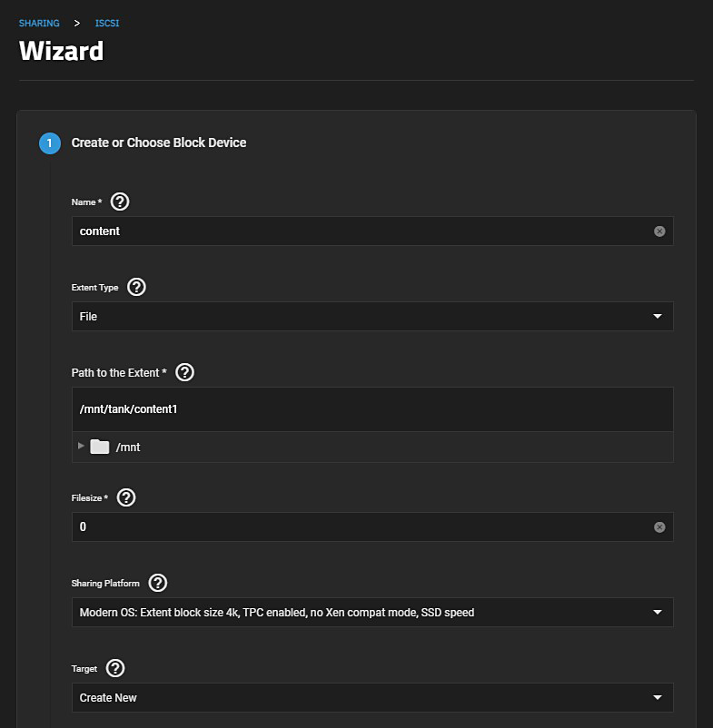Go to the Sharing breadcrumb
This screenshot has height=728, width=713.
pyautogui.click(x=39, y=23)
